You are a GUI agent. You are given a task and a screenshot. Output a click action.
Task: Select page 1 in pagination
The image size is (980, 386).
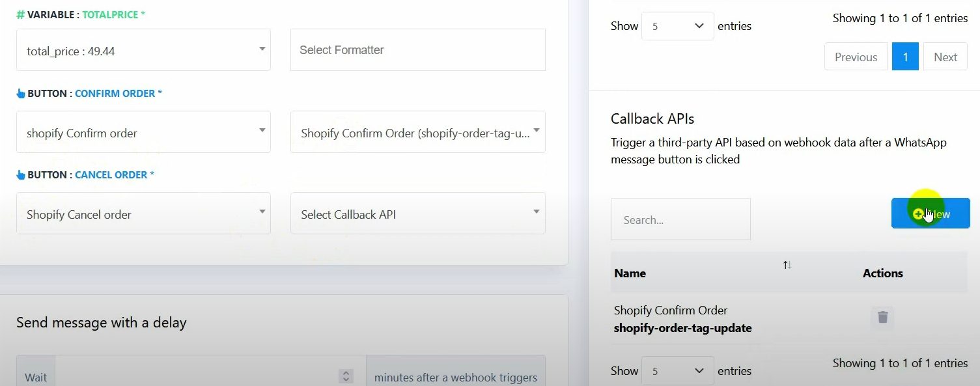[x=905, y=57]
